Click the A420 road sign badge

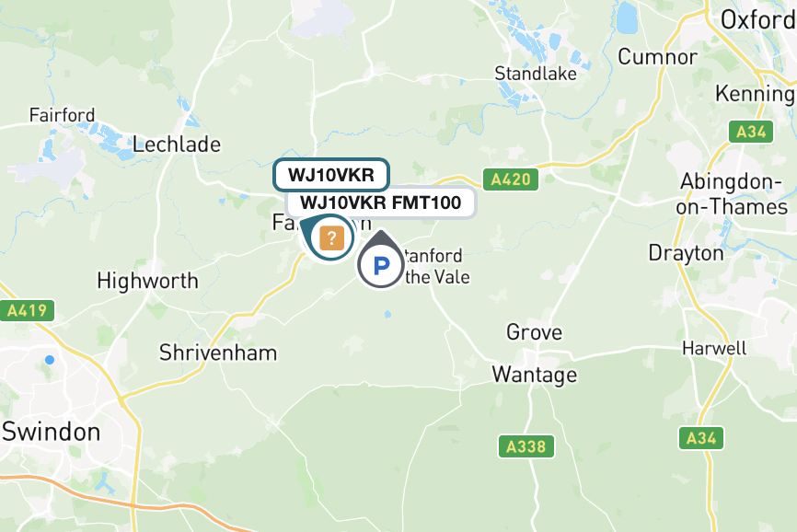[511, 179]
